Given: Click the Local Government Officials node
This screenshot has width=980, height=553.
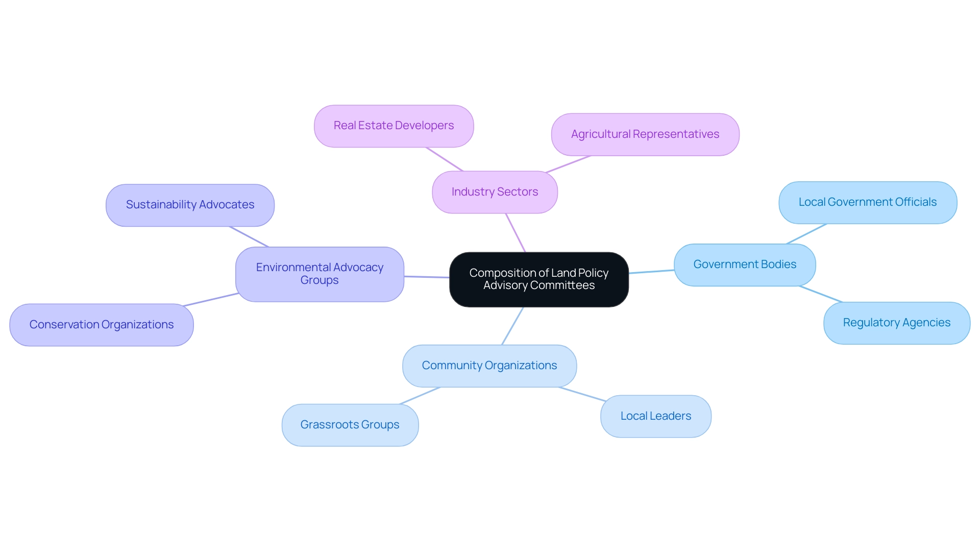Looking at the screenshot, I should 869,201.
